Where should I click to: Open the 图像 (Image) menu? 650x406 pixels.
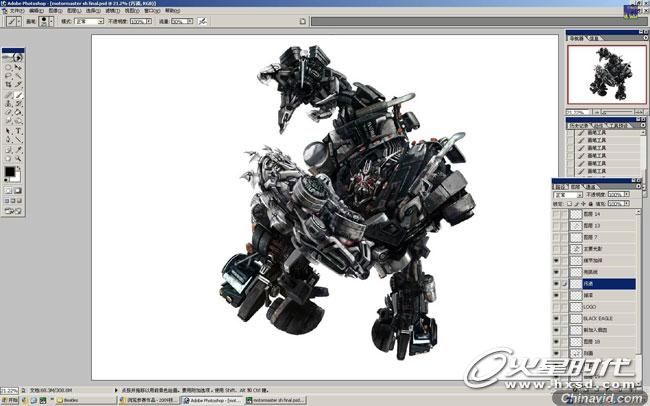point(55,11)
